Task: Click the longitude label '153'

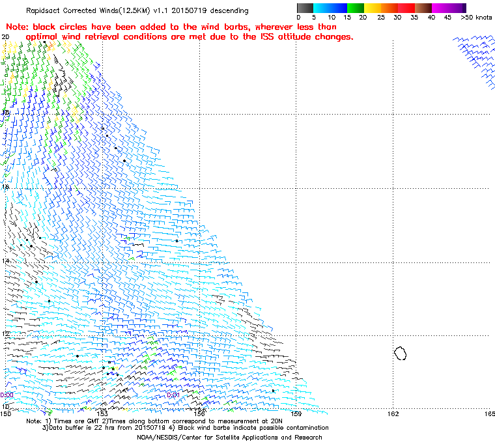Action: tap(102, 413)
